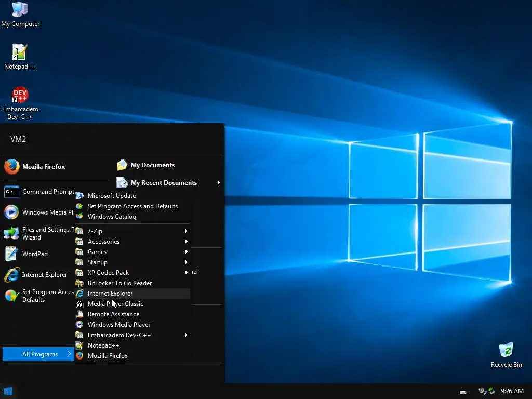
Task: Open WordPad label in Start menu
Action: [35, 254]
